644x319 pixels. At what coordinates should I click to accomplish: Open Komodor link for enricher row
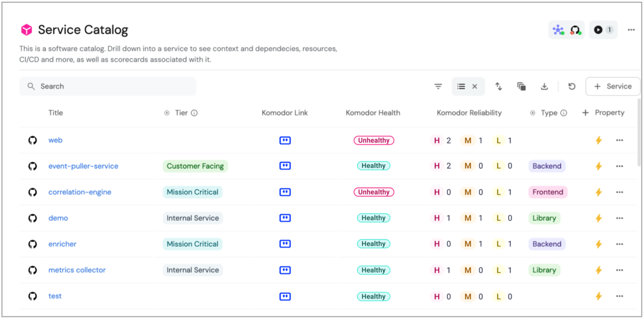[x=285, y=244]
